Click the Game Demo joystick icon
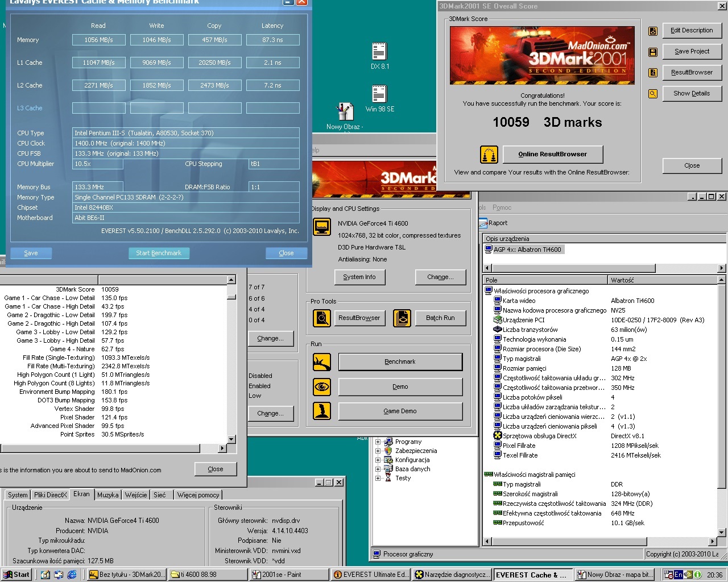The image size is (728, 582). pyautogui.click(x=322, y=411)
